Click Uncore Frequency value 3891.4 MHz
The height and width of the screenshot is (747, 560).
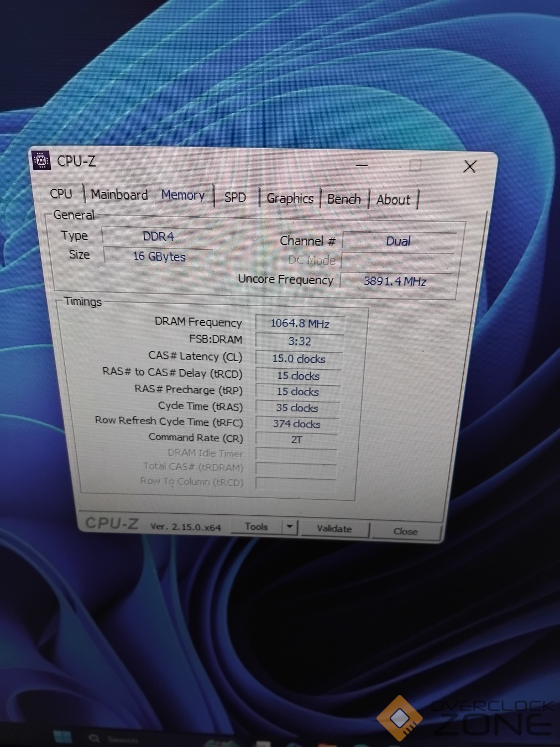(395, 281)
